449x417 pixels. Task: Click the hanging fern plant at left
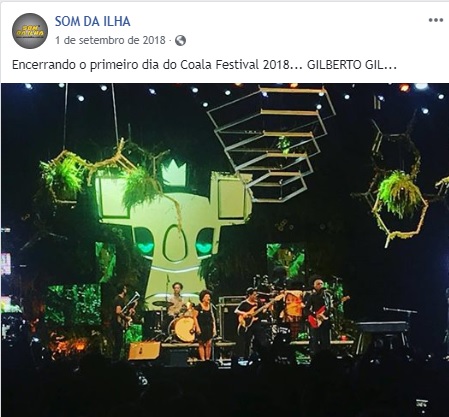click(63, 177)
